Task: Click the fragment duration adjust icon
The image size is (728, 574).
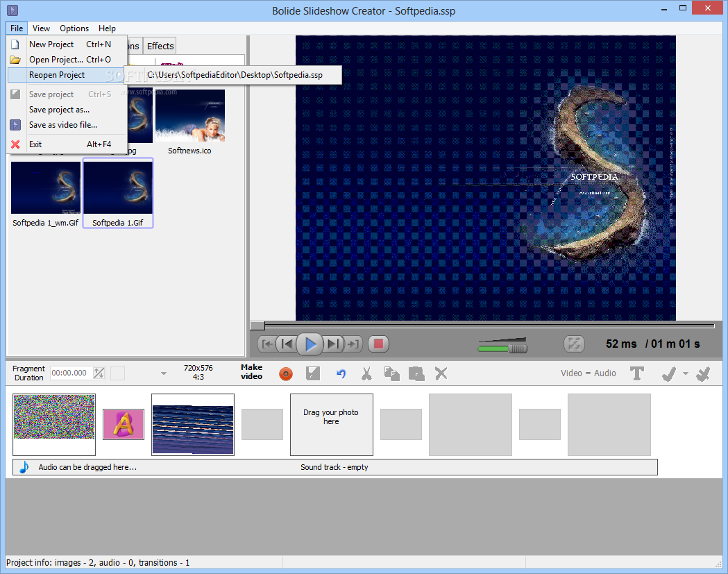Action: pyautogui.click(x=99, y=373)
